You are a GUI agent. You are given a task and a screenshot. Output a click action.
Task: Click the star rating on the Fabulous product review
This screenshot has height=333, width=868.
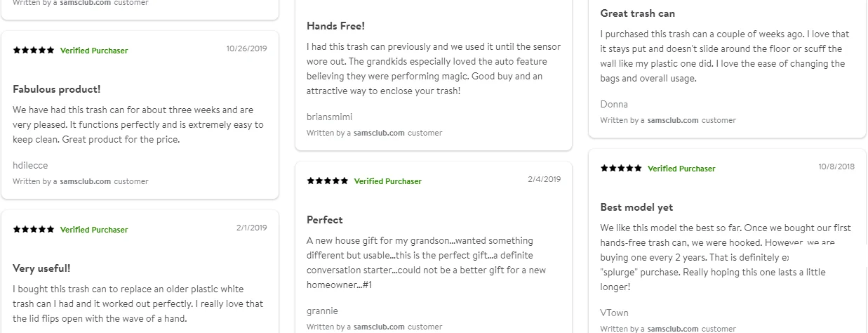pos(34,51)
